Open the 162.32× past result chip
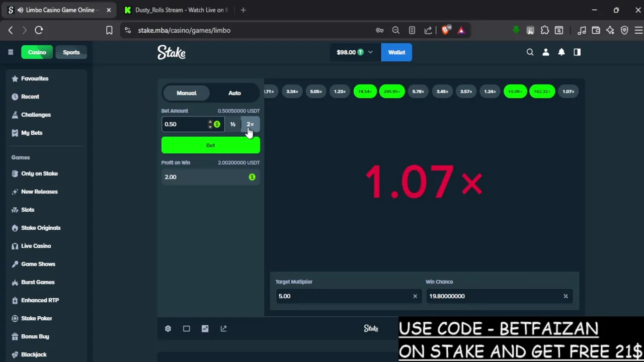Viewport: 644px width, 362px height. pos(542,92)
